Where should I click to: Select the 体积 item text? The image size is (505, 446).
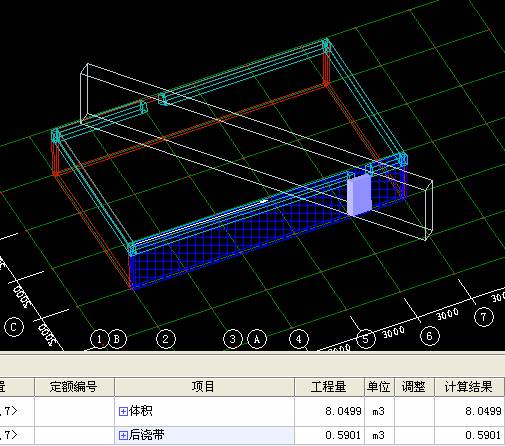pos(141,411)
